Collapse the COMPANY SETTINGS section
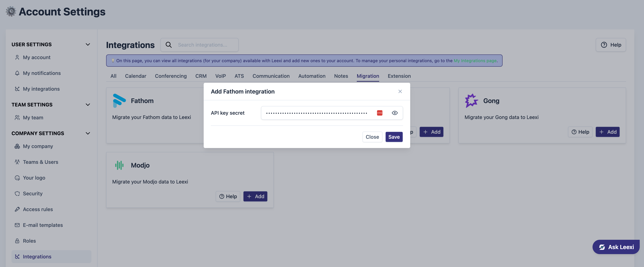This screenshot has height=267, width=644. pos(88,133)
